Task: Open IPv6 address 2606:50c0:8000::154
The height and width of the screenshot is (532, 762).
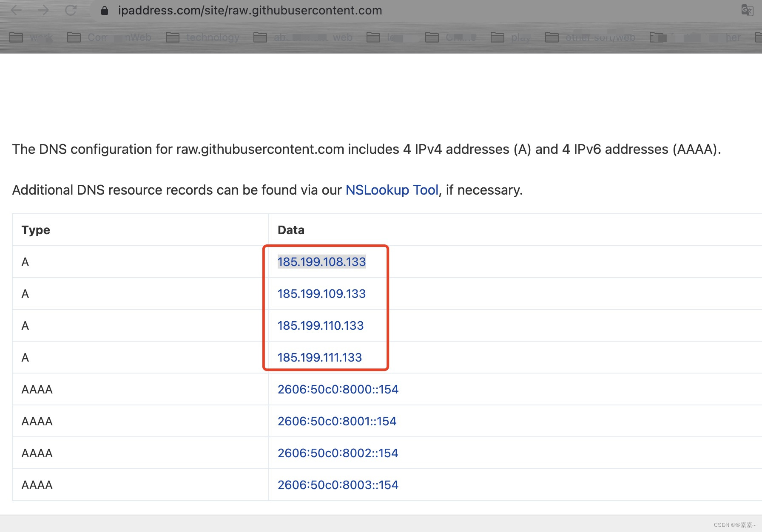Action: point(338,389)
